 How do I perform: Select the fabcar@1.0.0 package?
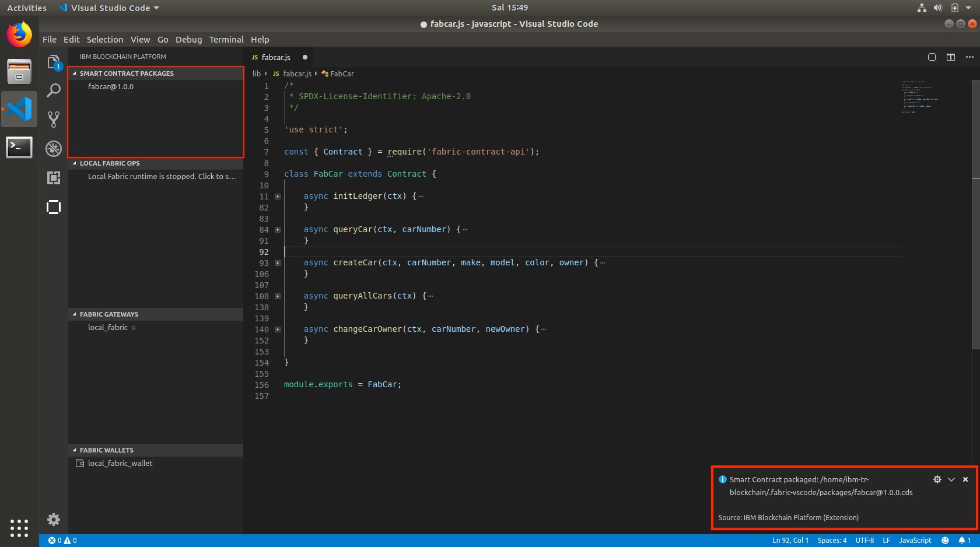[x=156, y=86]
